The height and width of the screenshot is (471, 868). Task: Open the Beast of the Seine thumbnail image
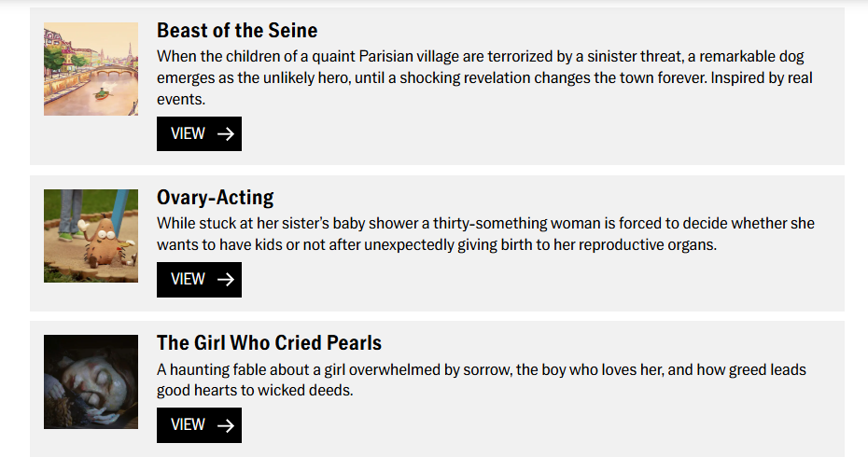91,69
